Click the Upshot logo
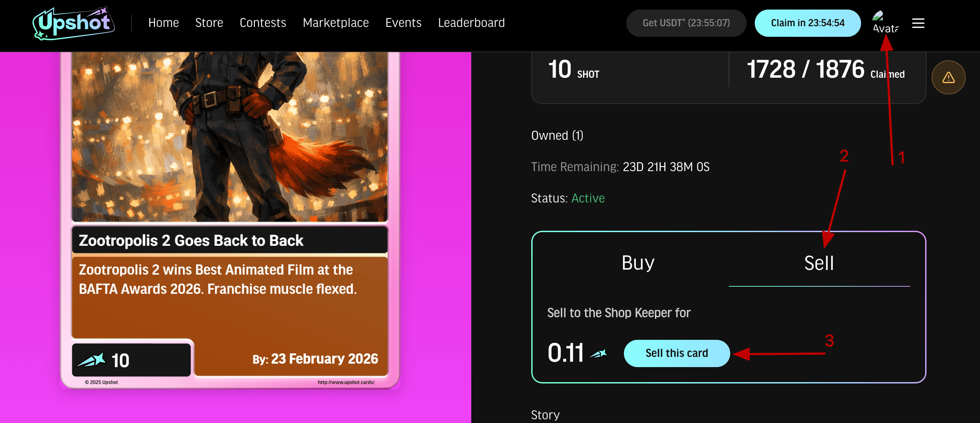980x423 pixels. (x=73, y=23)
